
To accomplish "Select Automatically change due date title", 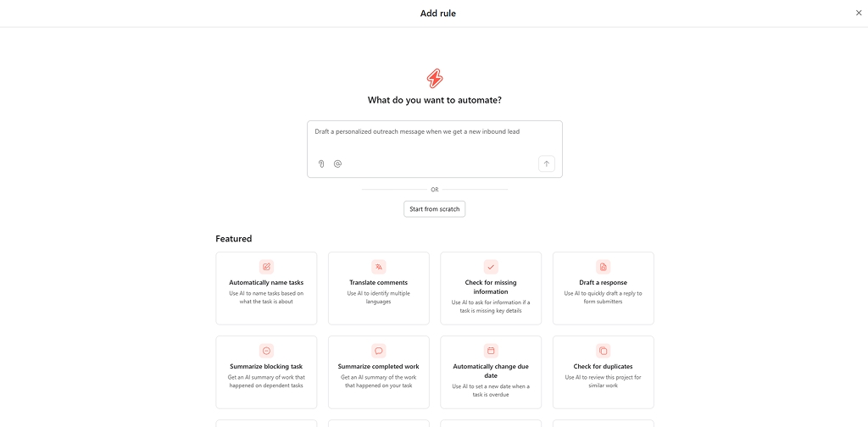I will click(491, 371).
